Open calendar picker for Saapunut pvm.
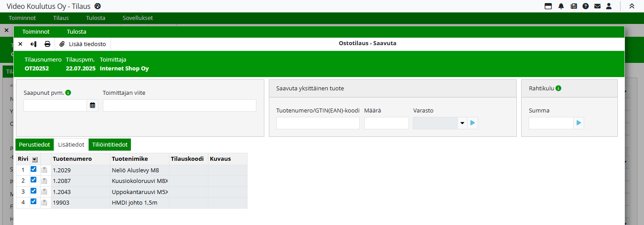644x225 pixels. tap(92, 105)
